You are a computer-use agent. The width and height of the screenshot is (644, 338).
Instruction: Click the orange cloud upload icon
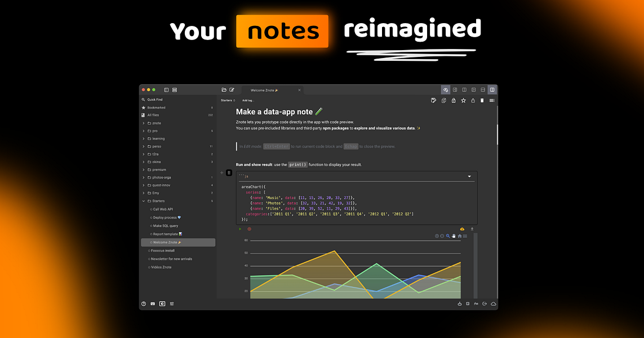point(462,229)
